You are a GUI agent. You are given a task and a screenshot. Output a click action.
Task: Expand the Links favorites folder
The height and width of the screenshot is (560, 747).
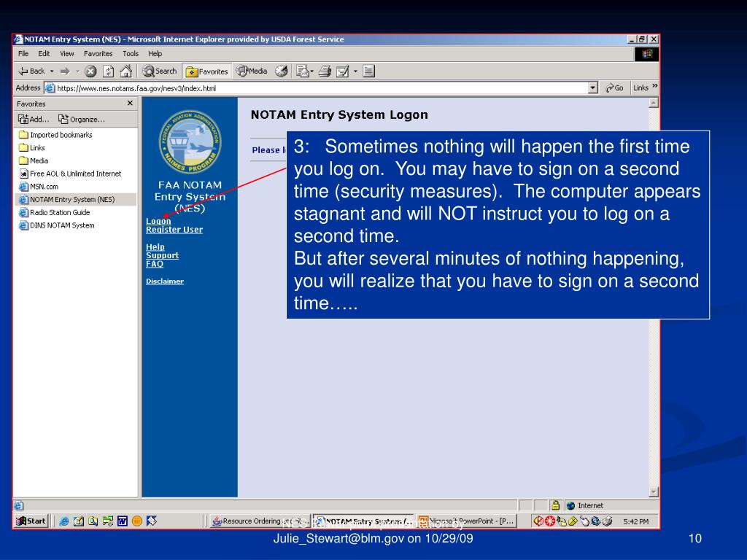point(32,147)
